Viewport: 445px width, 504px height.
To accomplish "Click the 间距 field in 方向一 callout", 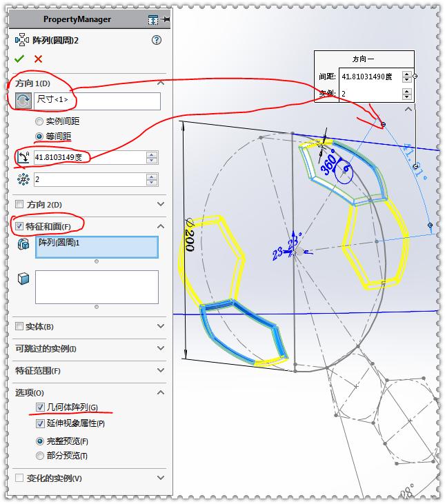I will 370,77.
